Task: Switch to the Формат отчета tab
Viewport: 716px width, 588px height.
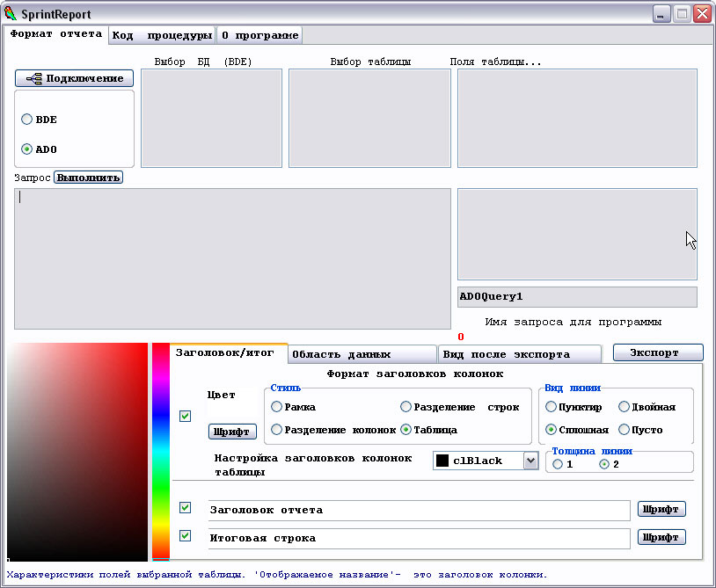Action: pos(55,34)
